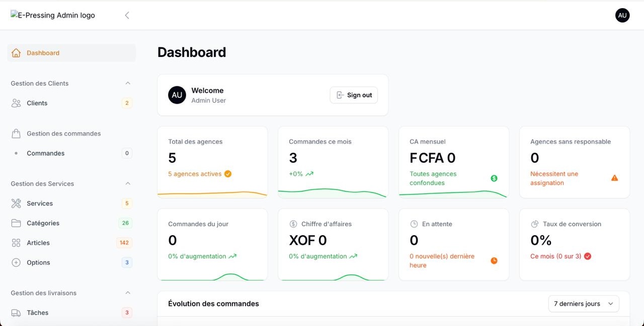Image resolution: width=644 pixels, height=326 pixels.
Task: Click the Catégories folder icon
Action: click(16, 223)
